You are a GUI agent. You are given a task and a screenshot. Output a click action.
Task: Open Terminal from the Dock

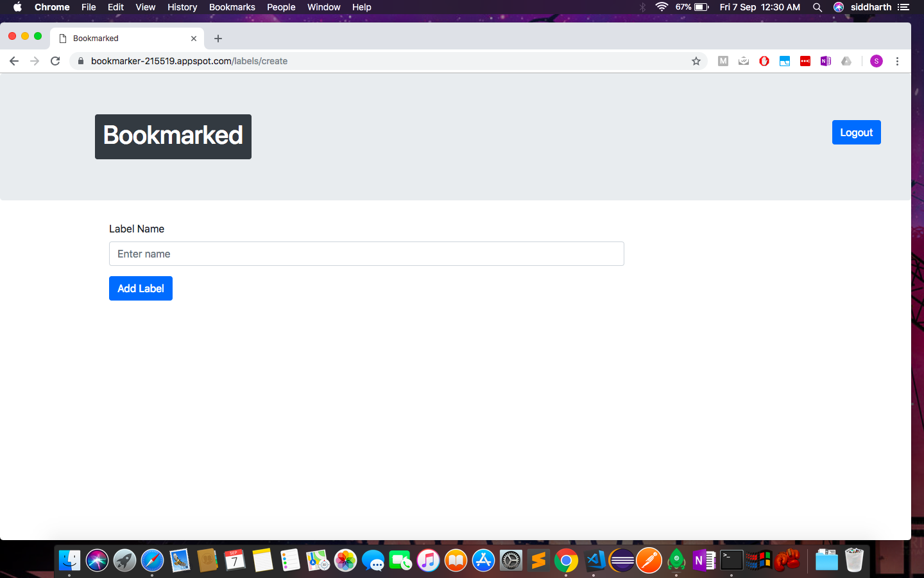click(732, 561)
